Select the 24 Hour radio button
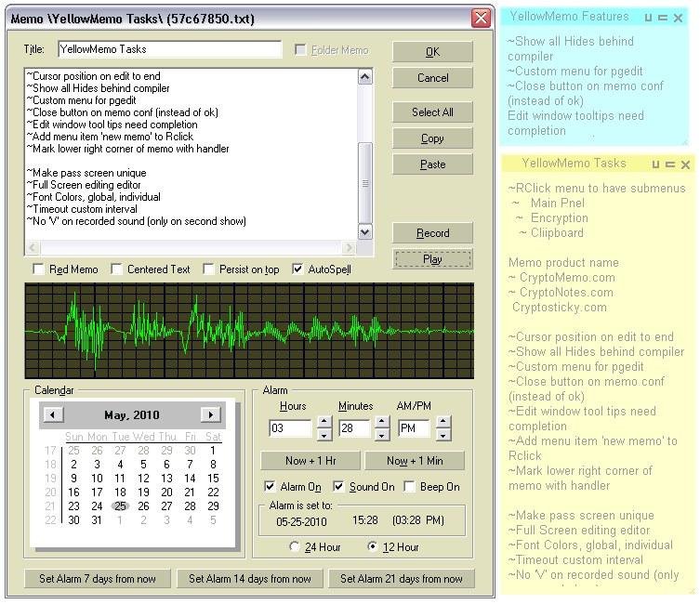Screen dimensions: 700x604 point(294,546)
